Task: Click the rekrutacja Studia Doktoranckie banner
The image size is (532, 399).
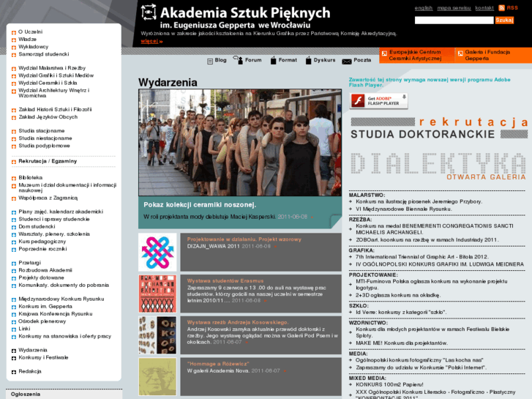Action: point(438,128)
